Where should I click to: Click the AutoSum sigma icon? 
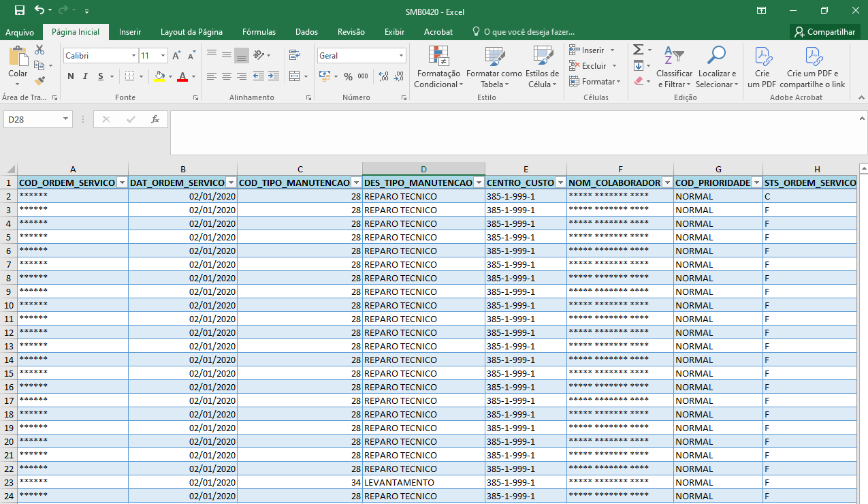638,50
